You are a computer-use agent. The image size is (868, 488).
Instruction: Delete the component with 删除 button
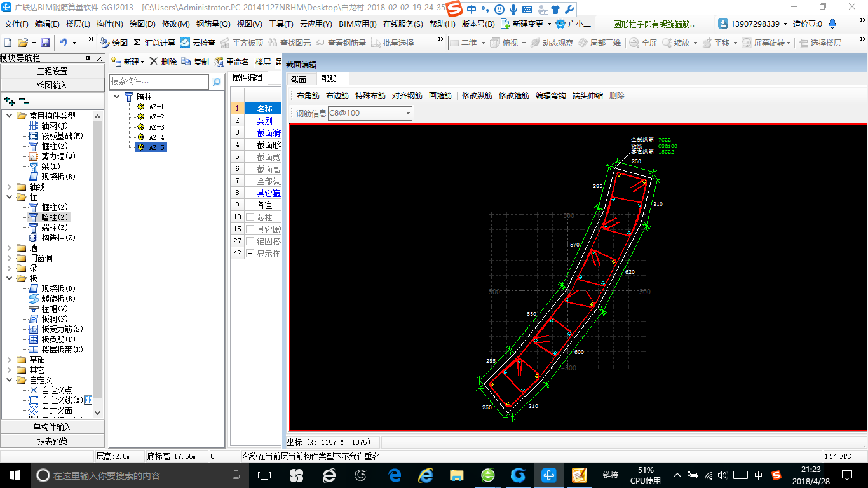tap(163, 62)
